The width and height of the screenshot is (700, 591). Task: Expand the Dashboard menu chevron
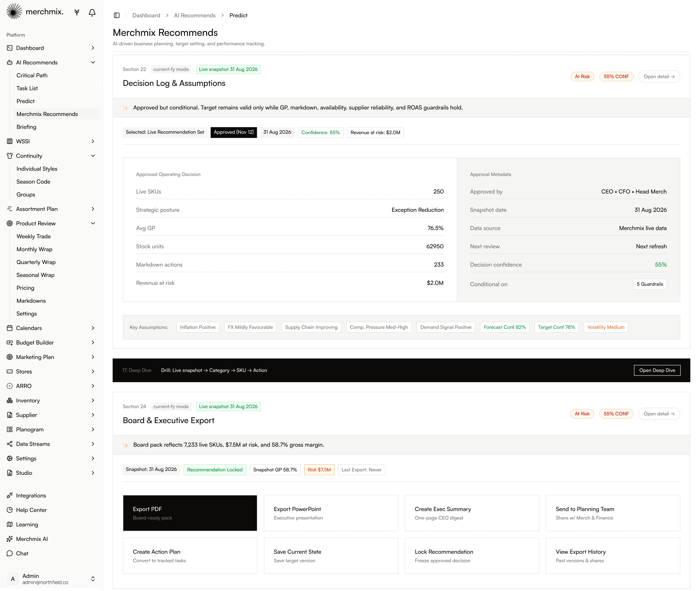(x=93, y=48)
